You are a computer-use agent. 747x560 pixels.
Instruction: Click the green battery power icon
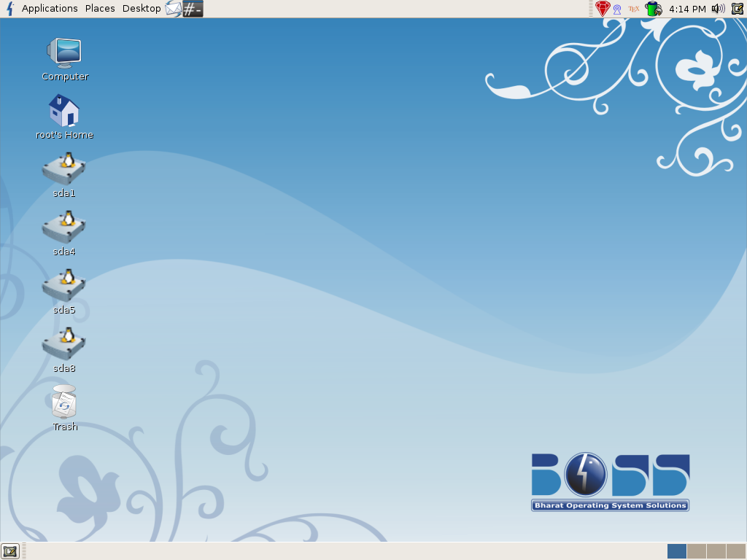click(653, 9)
